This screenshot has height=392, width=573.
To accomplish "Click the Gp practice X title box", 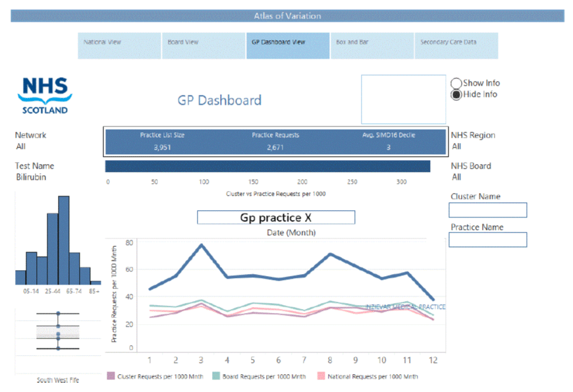I will 276,217.
